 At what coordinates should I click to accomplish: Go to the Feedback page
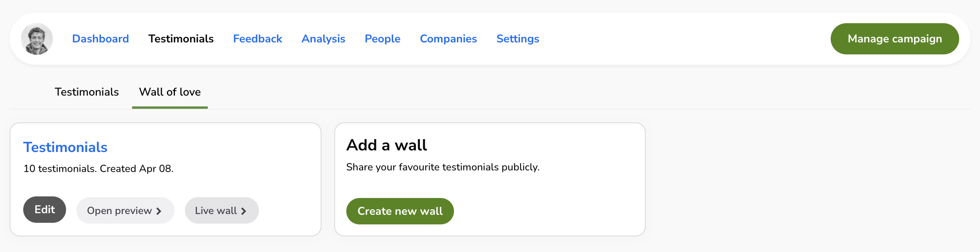[257, 39]
